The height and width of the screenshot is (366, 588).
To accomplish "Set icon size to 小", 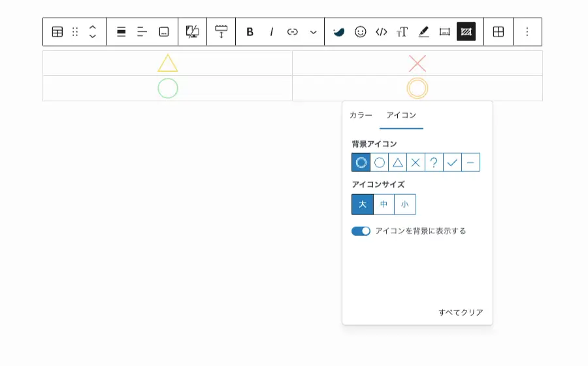I will 405,205.
